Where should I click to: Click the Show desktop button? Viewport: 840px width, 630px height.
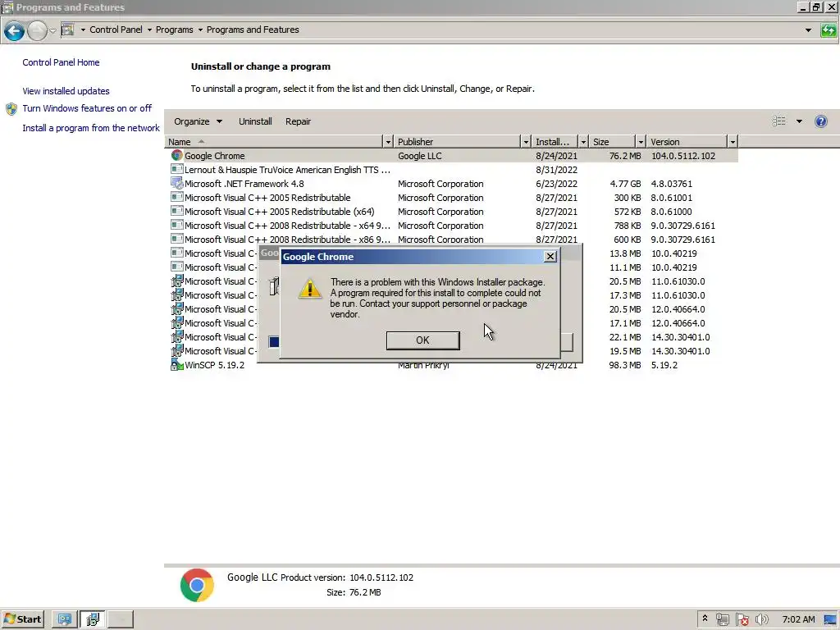click(831, 620)
